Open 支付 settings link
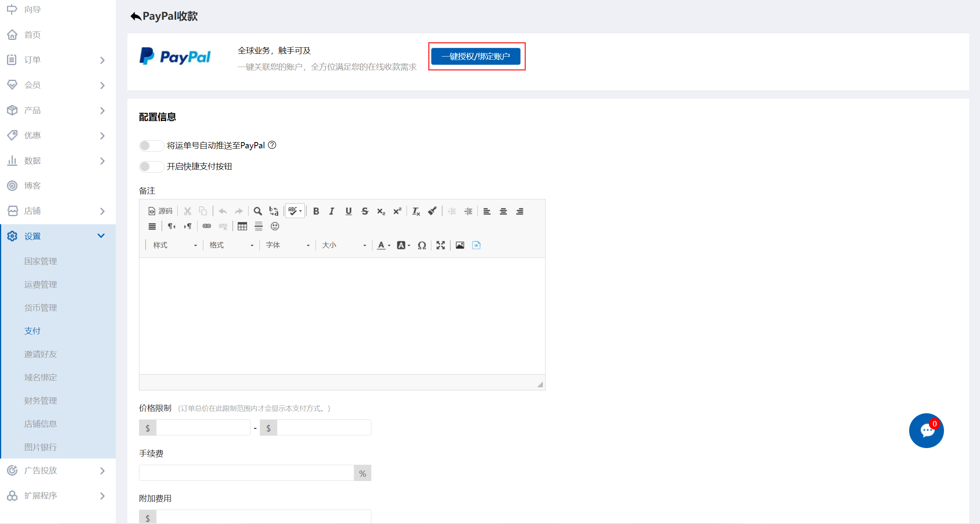 pyautogui.click(x=33, y=331)
